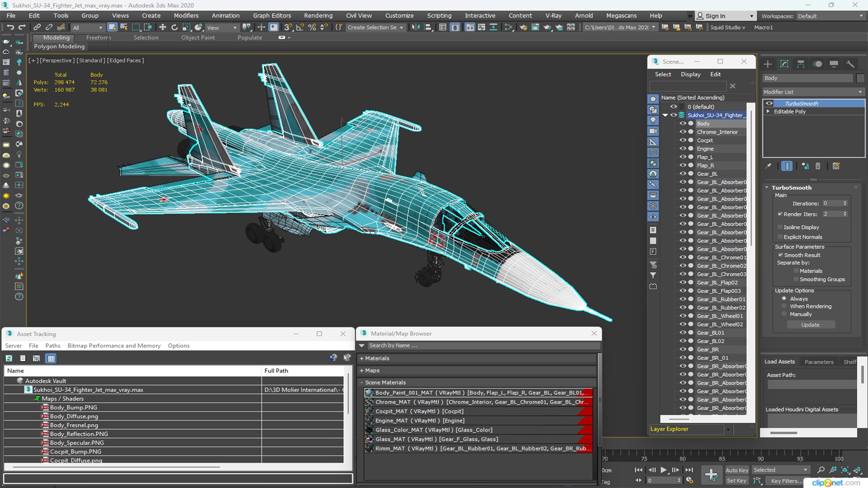
Task: Hide the Body object in Scene Explorer
Action: pos(683,123)
